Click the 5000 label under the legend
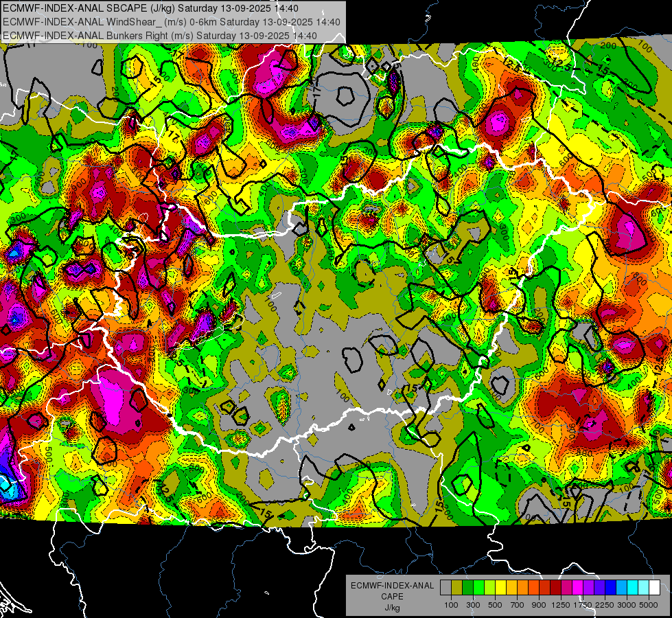 coord(649,605)
